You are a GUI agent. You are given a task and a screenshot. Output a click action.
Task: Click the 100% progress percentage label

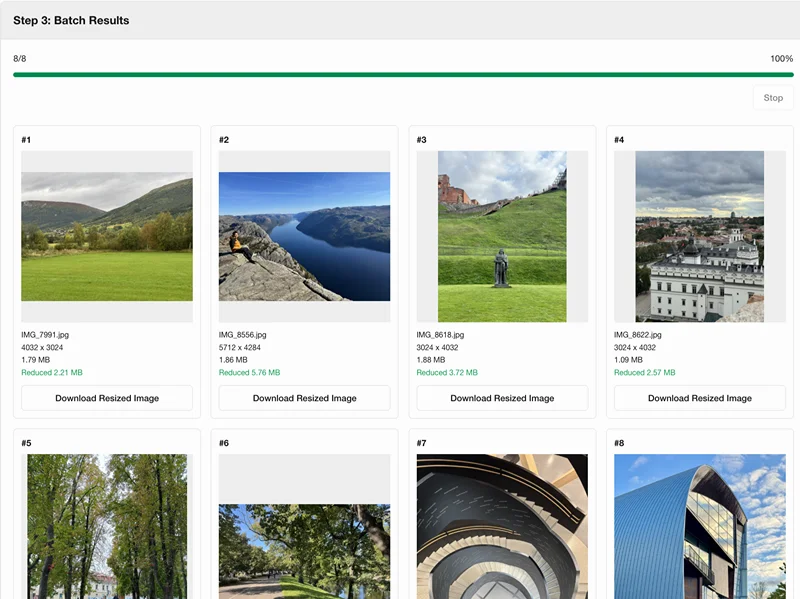pyautogui.click(x=782, y=59)
